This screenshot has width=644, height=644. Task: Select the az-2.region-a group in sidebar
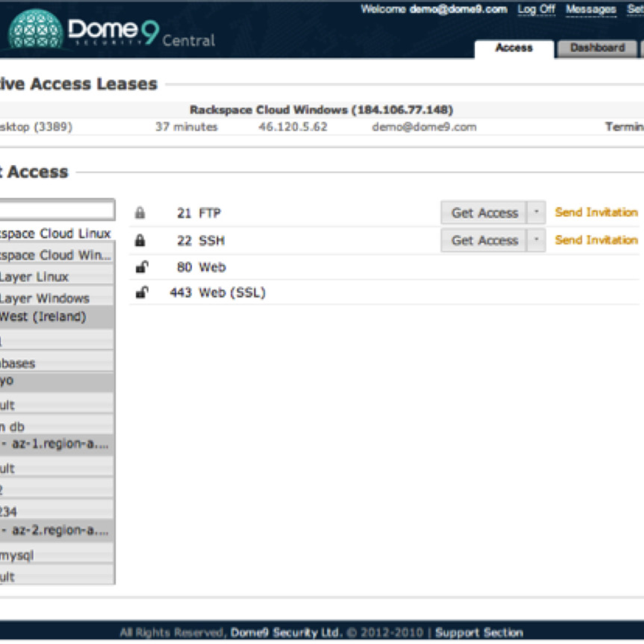click(56, 530)
